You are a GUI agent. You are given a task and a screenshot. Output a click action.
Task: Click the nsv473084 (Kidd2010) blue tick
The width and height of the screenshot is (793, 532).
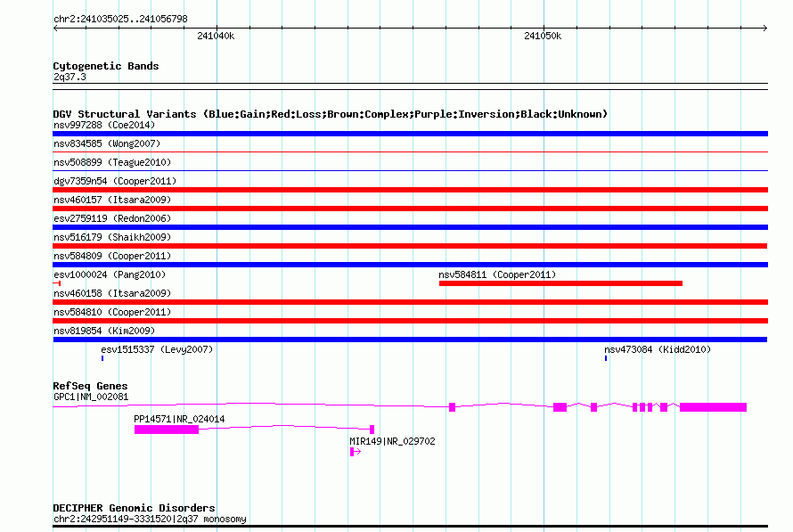pyautogui.click(x=606, y=358)
